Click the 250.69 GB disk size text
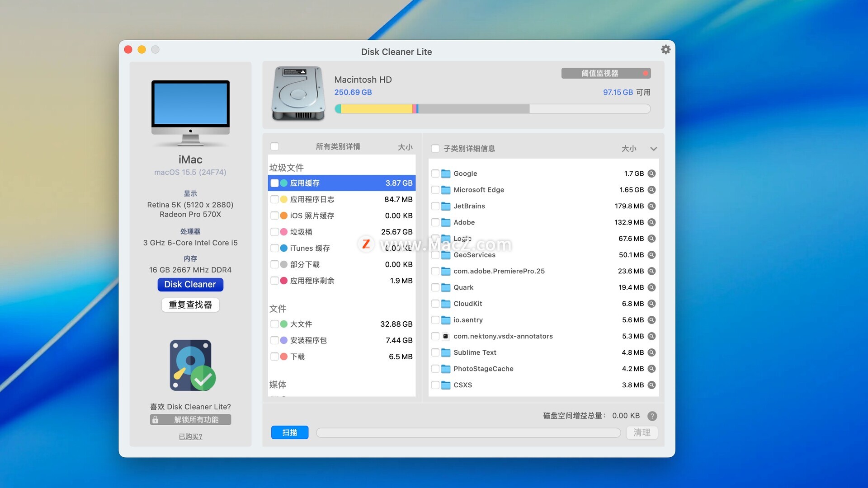 pyautogui.click(x=353, y=92)
